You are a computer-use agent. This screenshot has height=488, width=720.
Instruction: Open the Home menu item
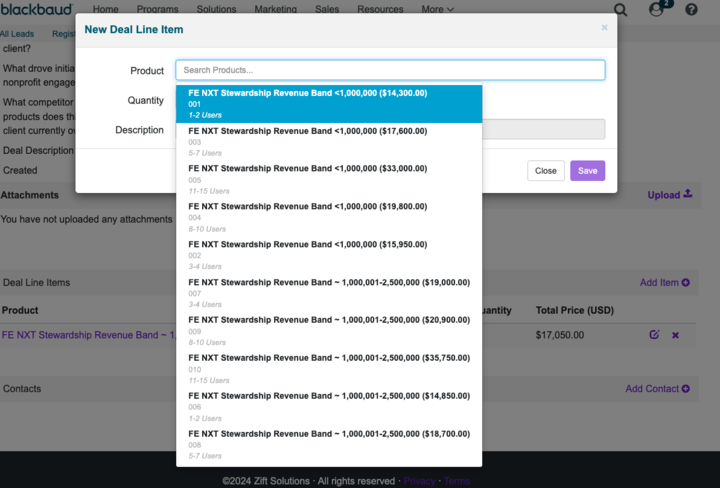(x=106, y=9)
